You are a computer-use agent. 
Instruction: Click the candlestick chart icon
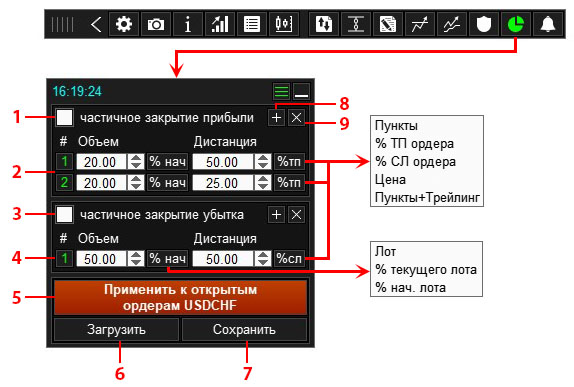click(284, 25)
